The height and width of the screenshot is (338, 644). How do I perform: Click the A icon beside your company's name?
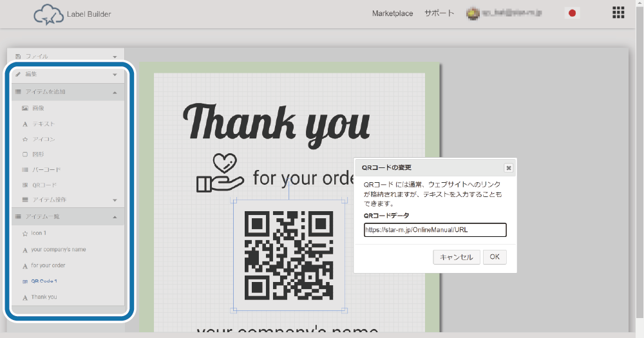click(25, 250)
